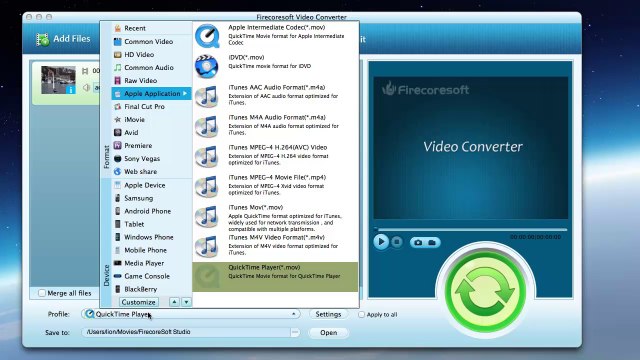Select iTunes MPEG-4 H.264(AVC) Video icon
640x360 pixels.
tap(207, 156)
